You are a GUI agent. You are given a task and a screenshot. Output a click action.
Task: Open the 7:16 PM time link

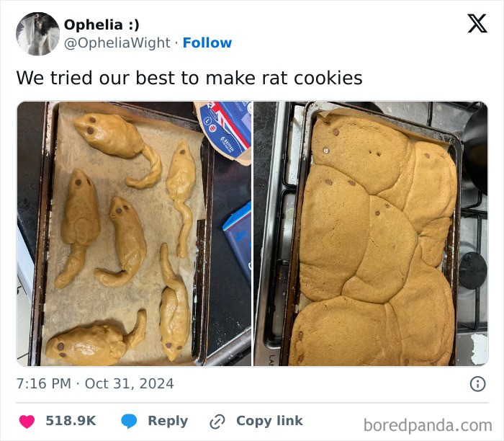tap(44, 384)
